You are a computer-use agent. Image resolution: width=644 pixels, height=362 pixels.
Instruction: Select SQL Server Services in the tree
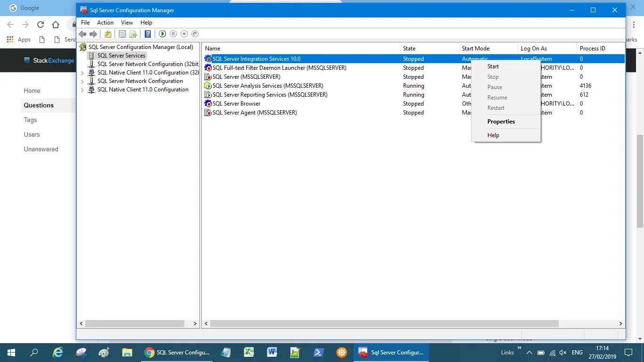tap(121, 56)
